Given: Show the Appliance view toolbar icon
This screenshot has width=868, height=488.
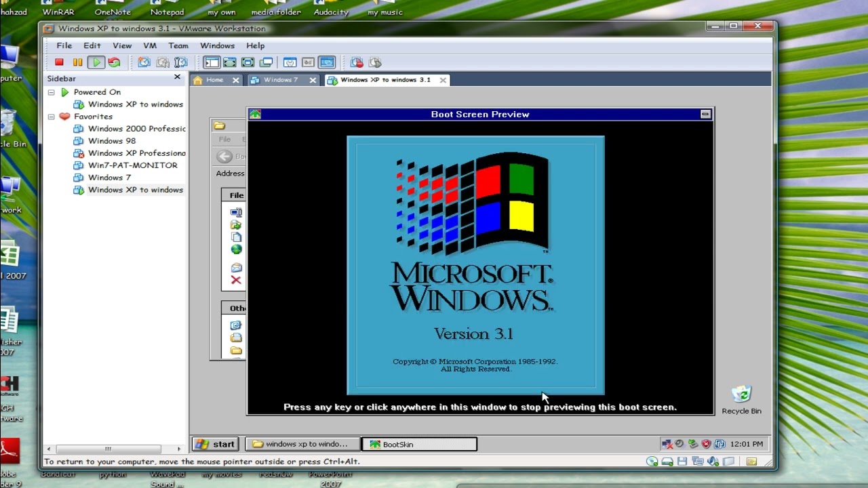Looking at the screenshot, I should click(x=308, y=62).
